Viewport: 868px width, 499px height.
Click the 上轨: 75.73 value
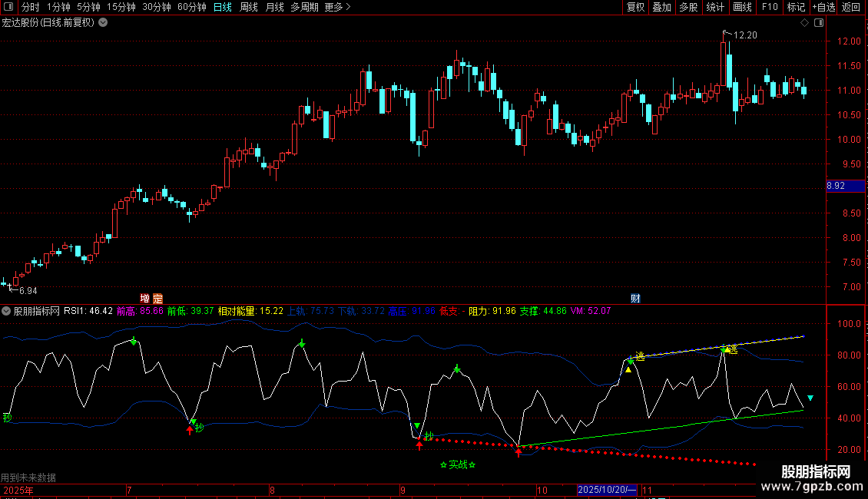pyautogui.click(x=310, y=311)
